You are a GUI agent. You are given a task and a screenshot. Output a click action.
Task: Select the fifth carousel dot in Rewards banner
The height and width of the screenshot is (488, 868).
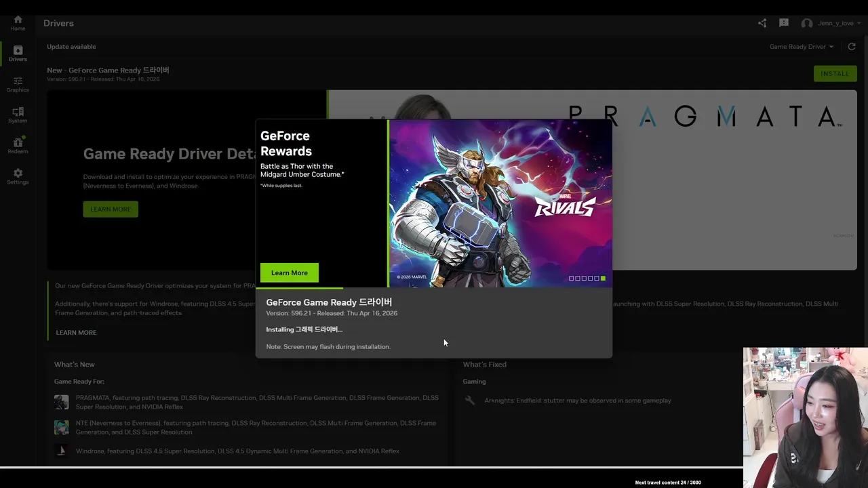597,279
